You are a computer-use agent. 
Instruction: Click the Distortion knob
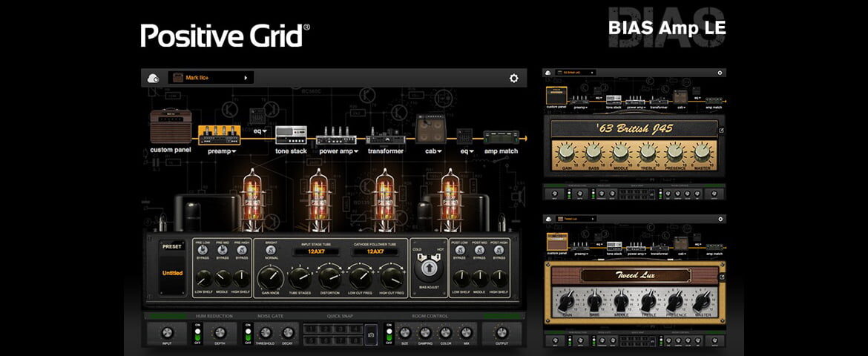point(330,277)
